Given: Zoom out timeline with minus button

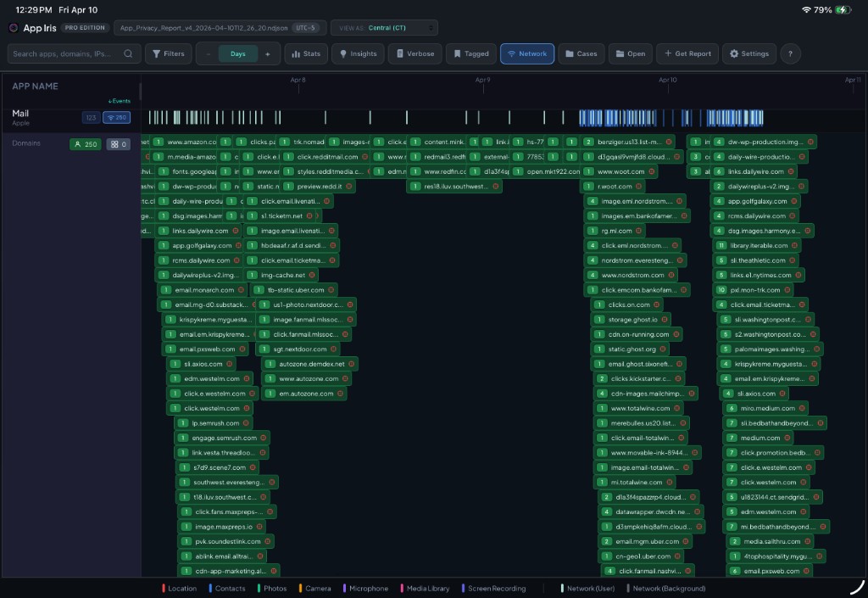Looking at the screenshot, I should tap(209, 53).
